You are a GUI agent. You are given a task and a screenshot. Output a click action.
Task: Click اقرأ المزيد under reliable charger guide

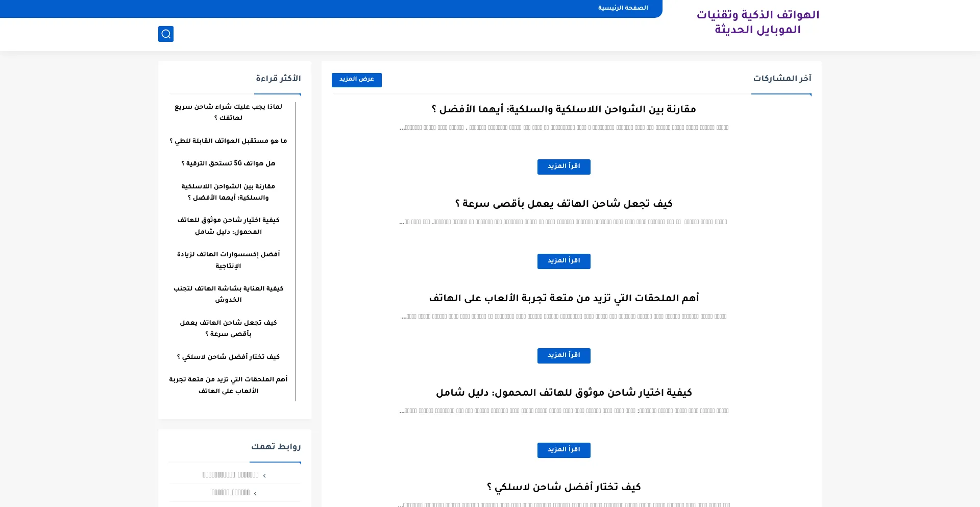click(563, 450)
